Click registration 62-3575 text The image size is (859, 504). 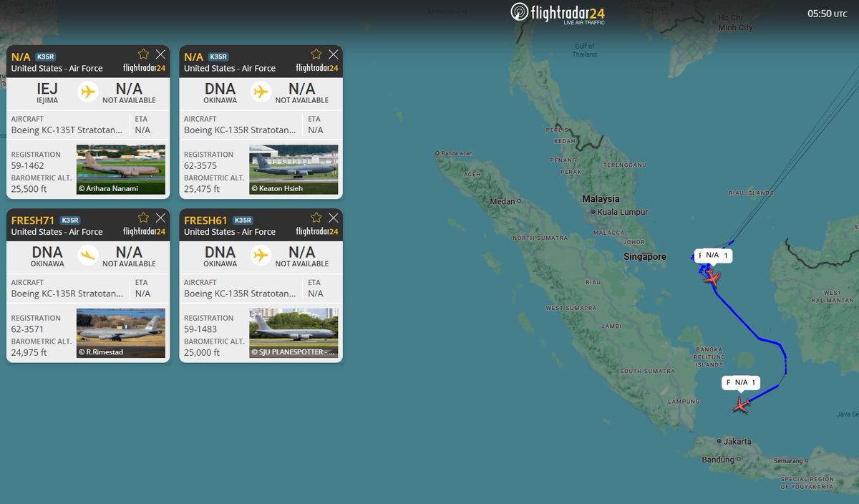point(200,165)
